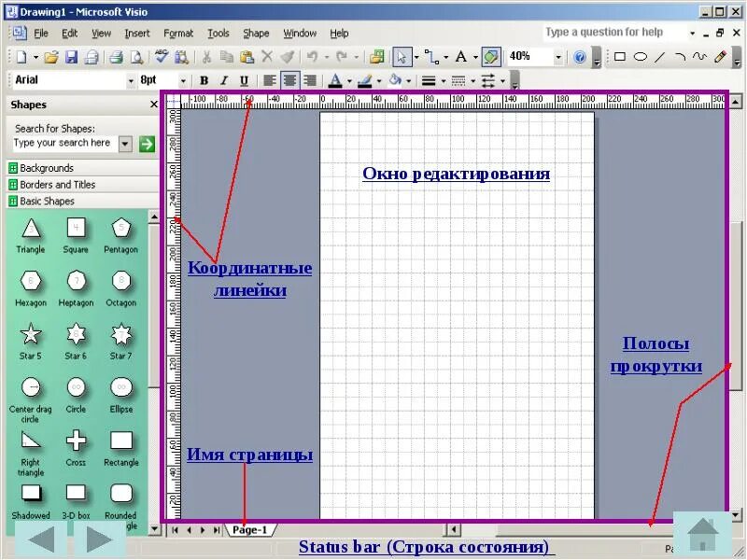Toggle Bold formatting
This screenshot has height=560, width=747.
click(x=204, y=80)
